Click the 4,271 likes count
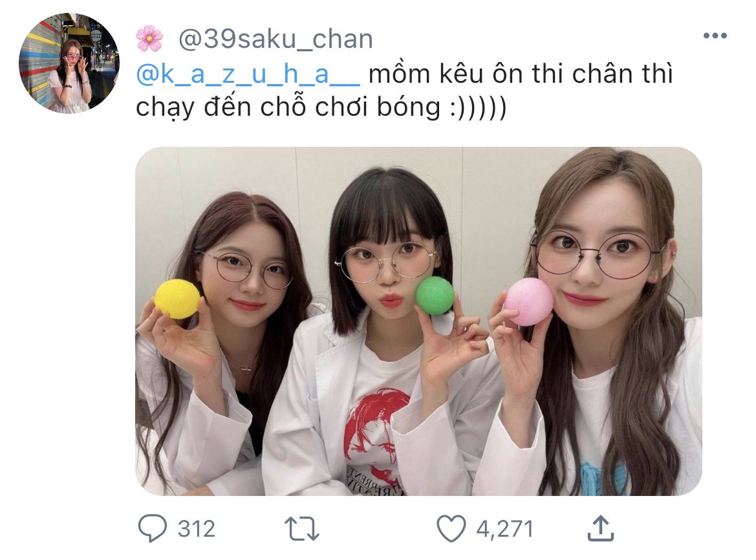Viewport: 756px width, 560px height. (505, 529)
